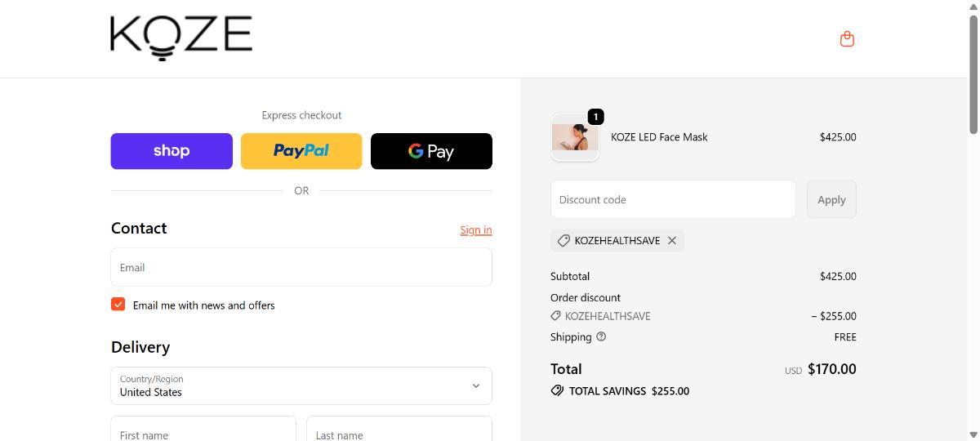Click the First name field
Image resolution: width=980 pixels, height=441 pixels.
203,431
